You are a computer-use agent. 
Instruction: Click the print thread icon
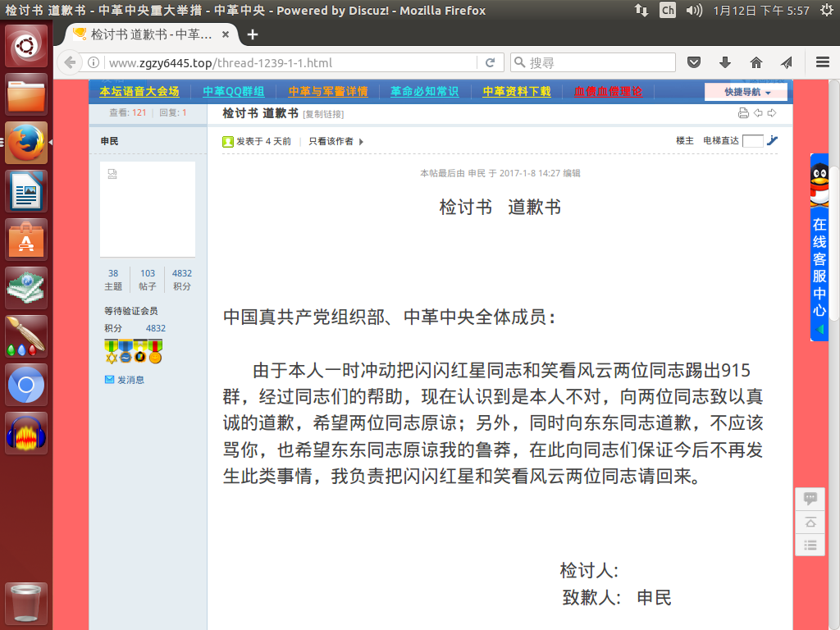pos(743,113)
